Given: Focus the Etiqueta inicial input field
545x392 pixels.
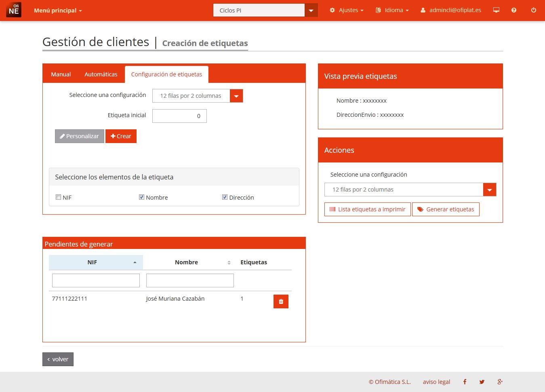Looking at the screenshot, I should (179, 116).
